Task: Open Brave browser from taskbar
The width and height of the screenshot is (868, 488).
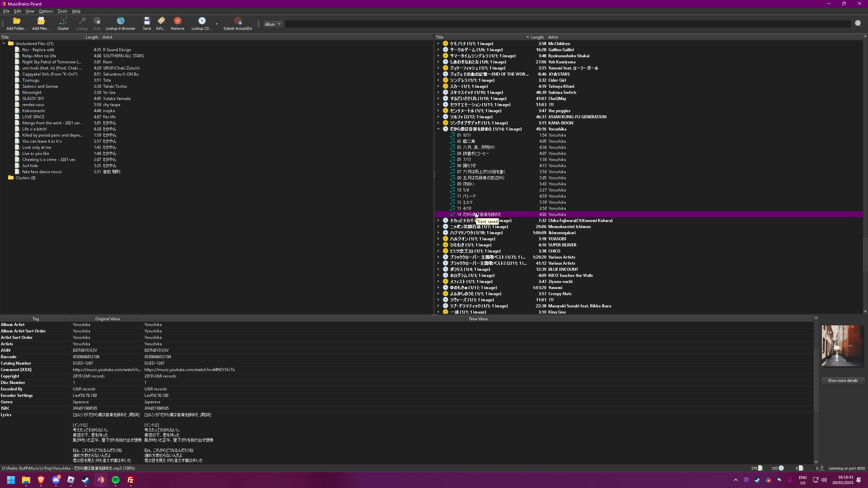Action: click(x=41, y=480)
